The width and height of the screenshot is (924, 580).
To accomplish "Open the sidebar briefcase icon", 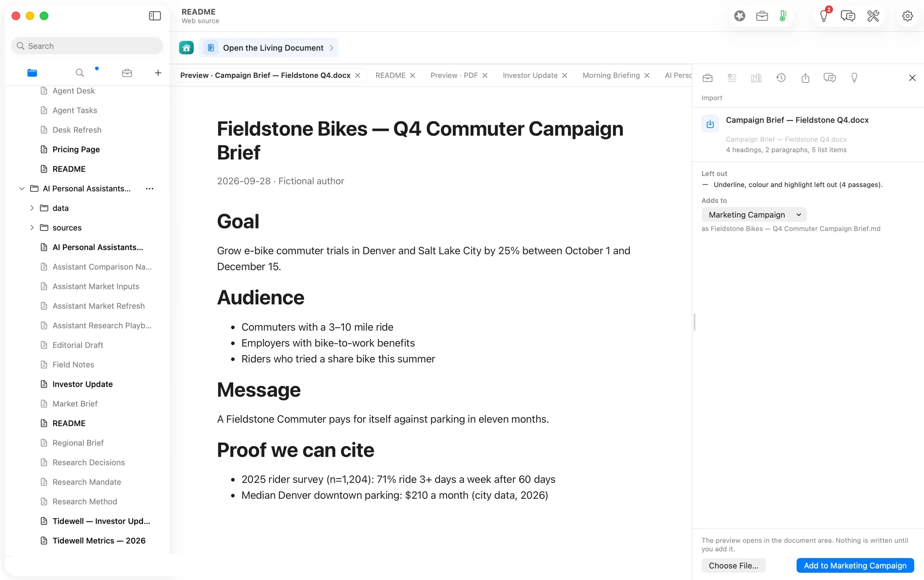I will tap(127, 73).
